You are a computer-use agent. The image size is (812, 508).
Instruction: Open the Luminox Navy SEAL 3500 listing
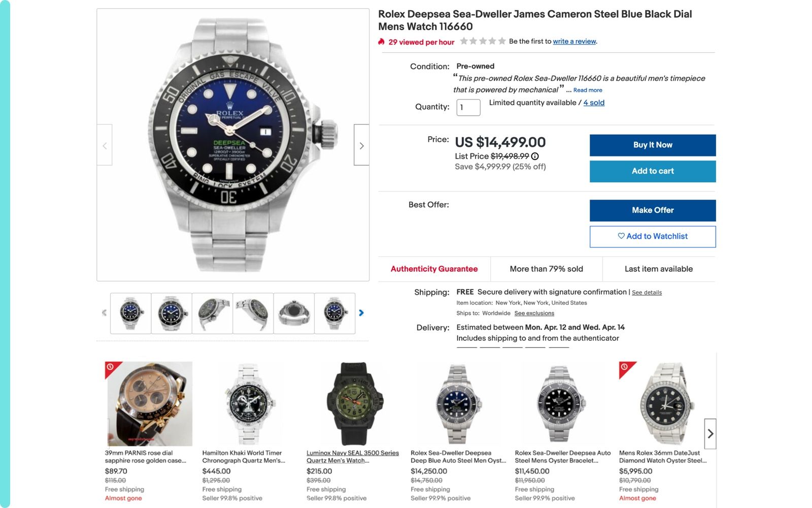[x=352, y=456]
